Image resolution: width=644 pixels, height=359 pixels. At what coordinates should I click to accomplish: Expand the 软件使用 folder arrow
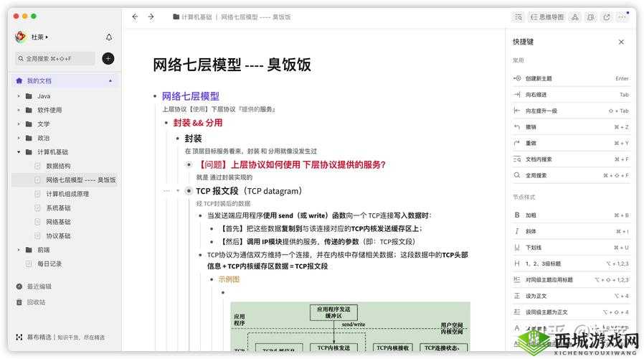point(19,110)
